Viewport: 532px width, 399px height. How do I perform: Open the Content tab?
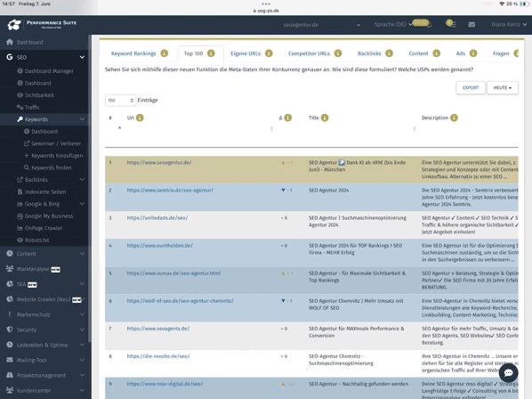pyautogui.click(x=418, y=53)
